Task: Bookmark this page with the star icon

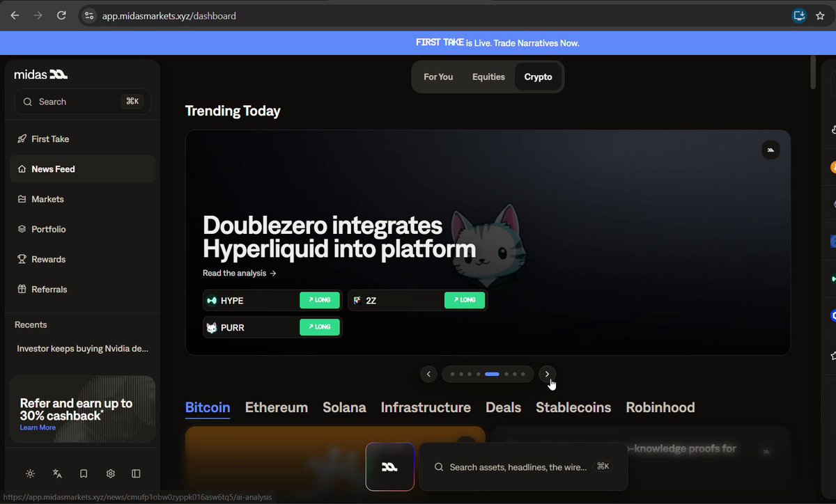Action: tap(820, 15)
